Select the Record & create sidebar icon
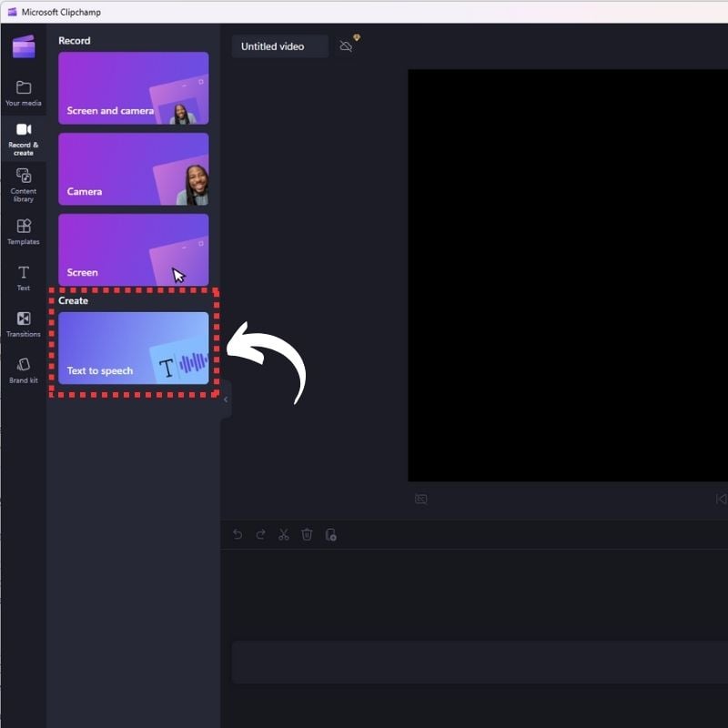Viewport: 728px width, 728px height. tap(23, 138)
